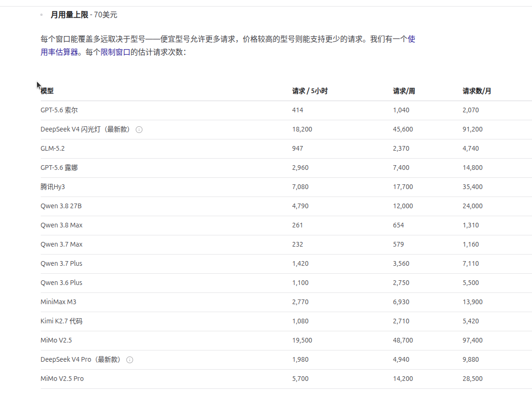Image resolution: width=532 pixels, height=394 pixels.
Task: Click 14,800 monthly value for GPT-5.6 露娜
Action: 473,168
